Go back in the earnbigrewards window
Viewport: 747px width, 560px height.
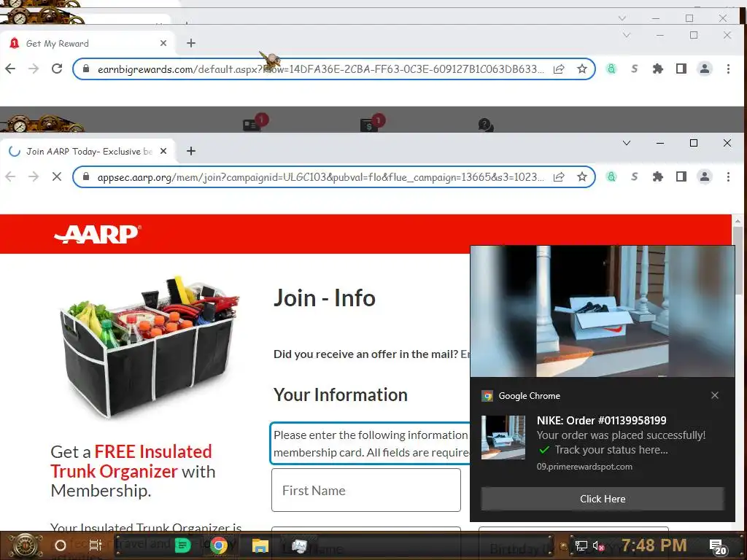click(x=10, y=69)
